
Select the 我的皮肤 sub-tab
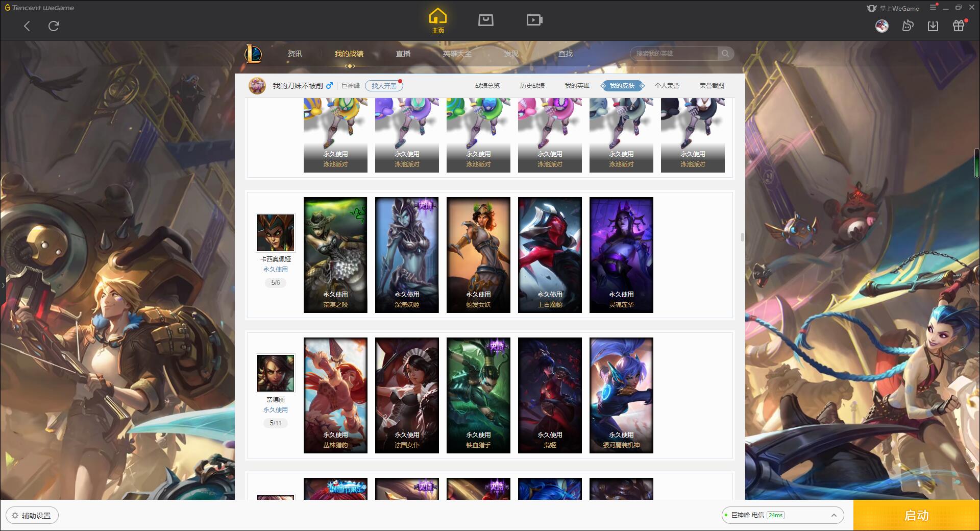coord(622,86)
